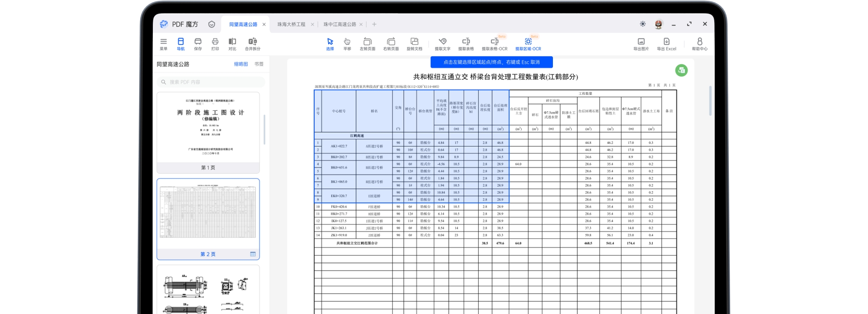Click 左转页面 rotate page left

click(x=368, y=44)
